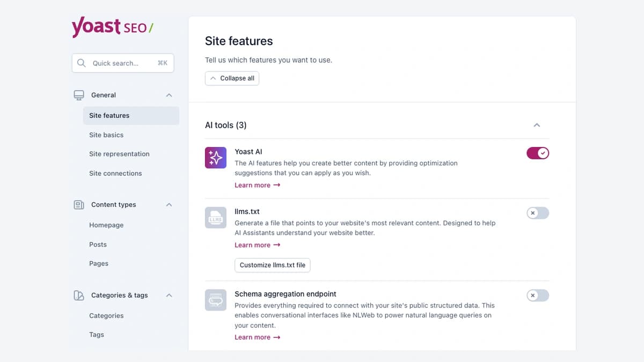Open Tags settings item
Viewport: 644px width, 362px height.
pyautogui.click(x=97, y=335)
